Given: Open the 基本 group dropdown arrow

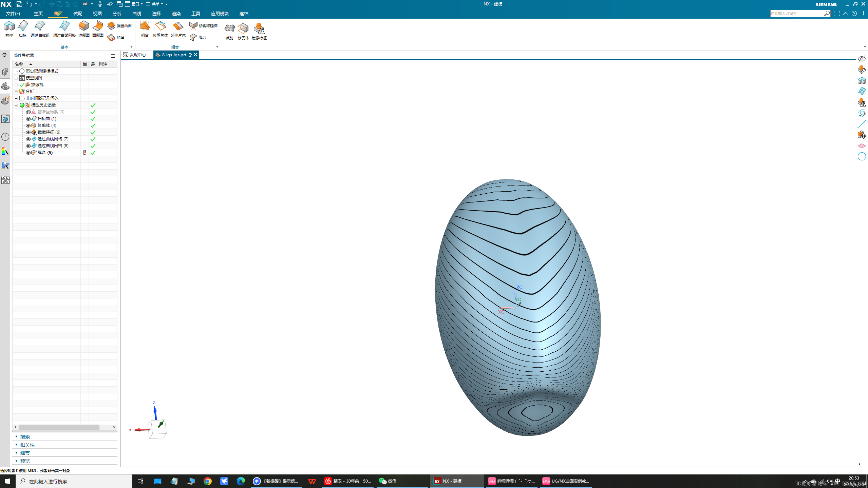Looking at the screenshot, I should [131, 47].
